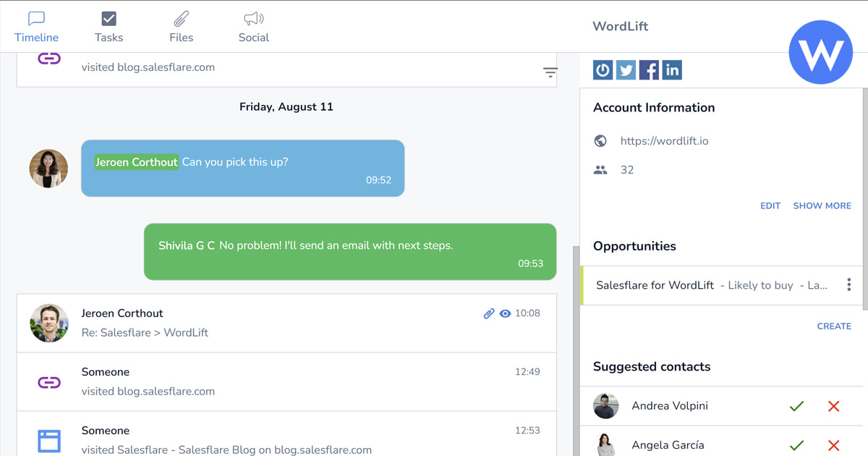Click CREATE to add a new opportunity
Viewport: 868px width, 456px height.
coord(834,326)
